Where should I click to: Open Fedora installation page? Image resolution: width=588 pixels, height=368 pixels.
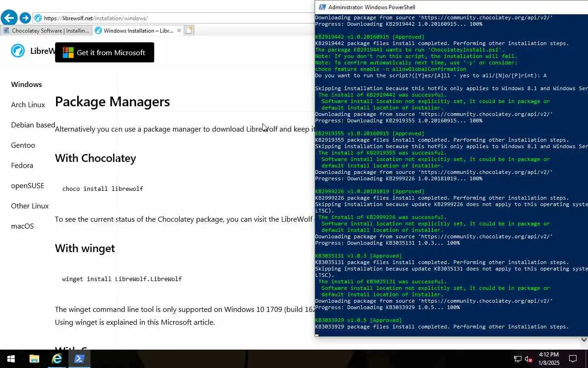[22, 165]
